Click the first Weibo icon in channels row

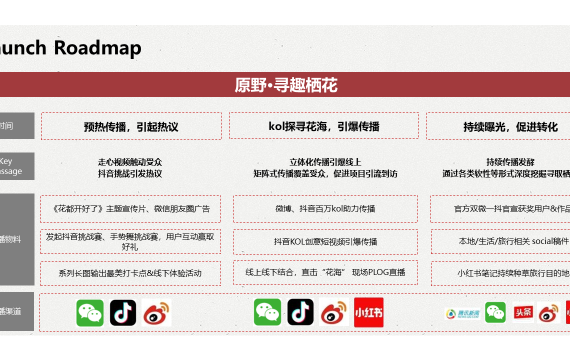click(x=156, y=313)
